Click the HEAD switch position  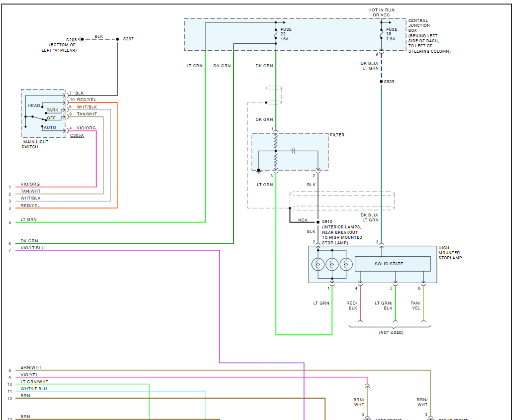click(34, 105)
